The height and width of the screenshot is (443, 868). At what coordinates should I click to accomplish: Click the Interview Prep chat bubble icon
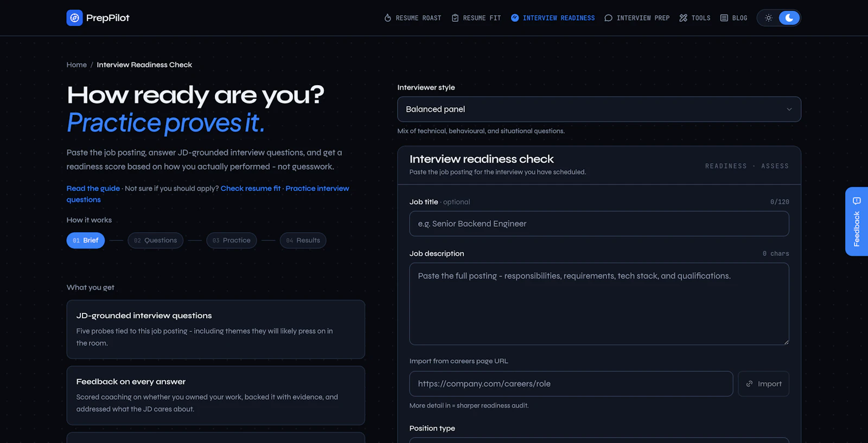(609, 18)
